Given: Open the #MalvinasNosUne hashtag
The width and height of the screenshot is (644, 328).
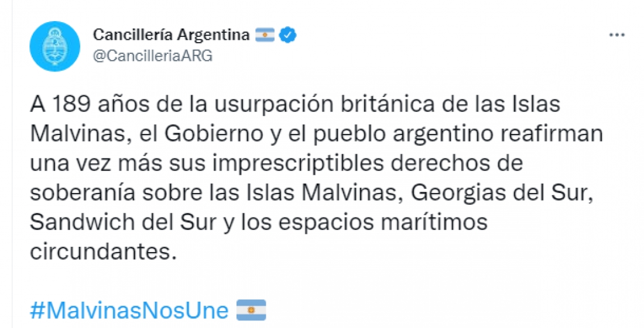Looking at the screenshot, I should coord(129,310).
